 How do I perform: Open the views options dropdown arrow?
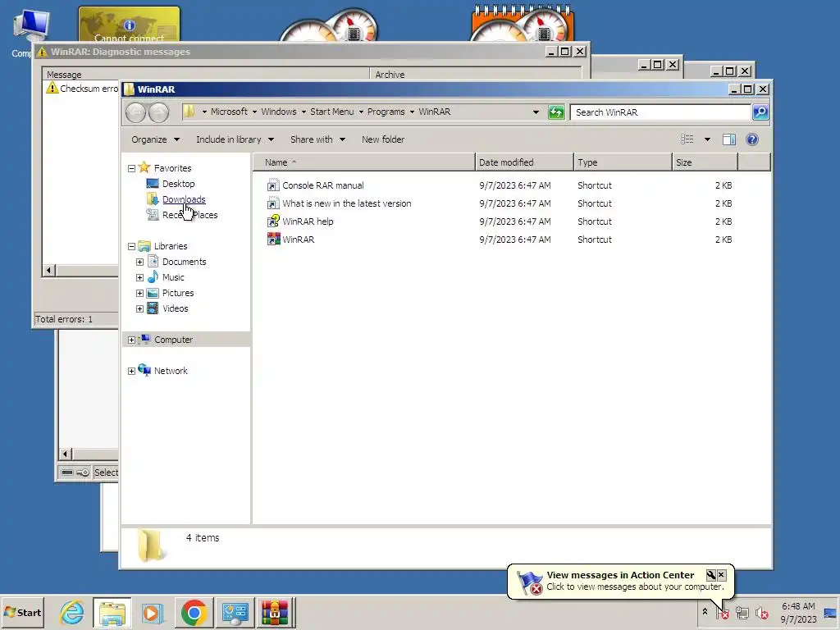point(707,139)
